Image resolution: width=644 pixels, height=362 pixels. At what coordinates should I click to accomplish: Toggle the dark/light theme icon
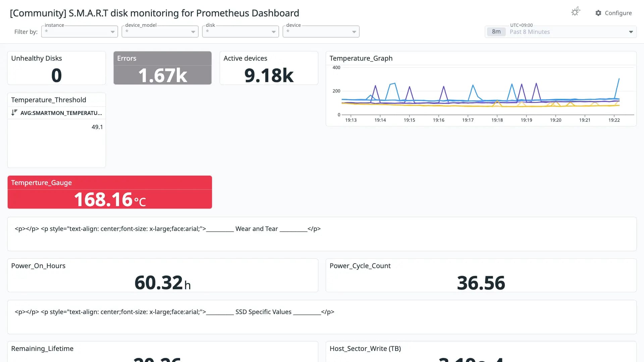(x=576, y=12)
